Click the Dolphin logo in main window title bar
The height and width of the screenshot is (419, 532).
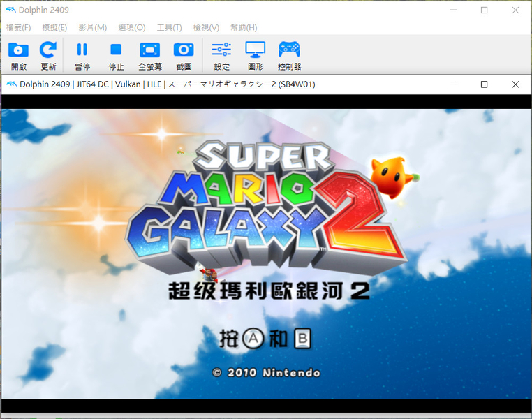(10, 10)
